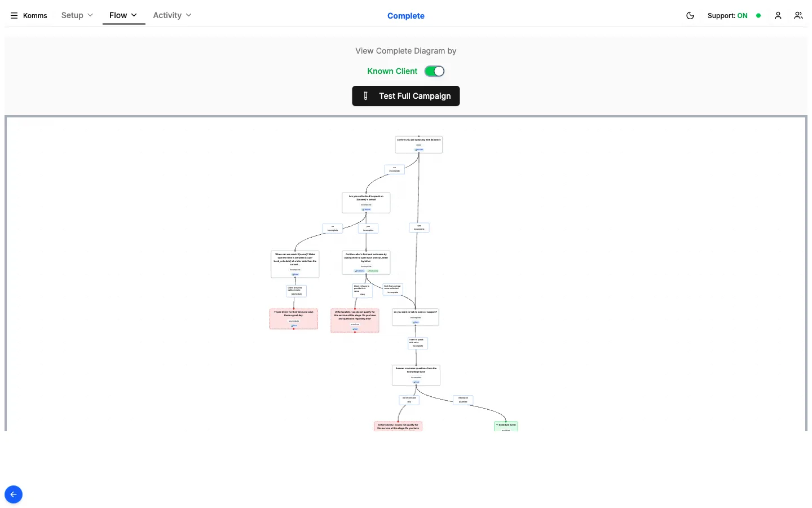812x508 pixels.
Task: Click the 'I want to speak with sales' label
Action: click(x=418, y=343)
